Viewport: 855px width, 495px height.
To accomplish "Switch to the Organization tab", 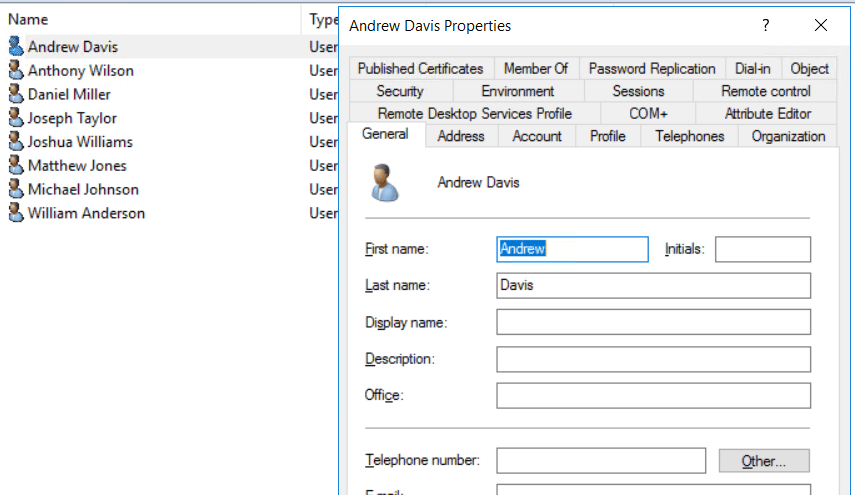I will (788, 136).
